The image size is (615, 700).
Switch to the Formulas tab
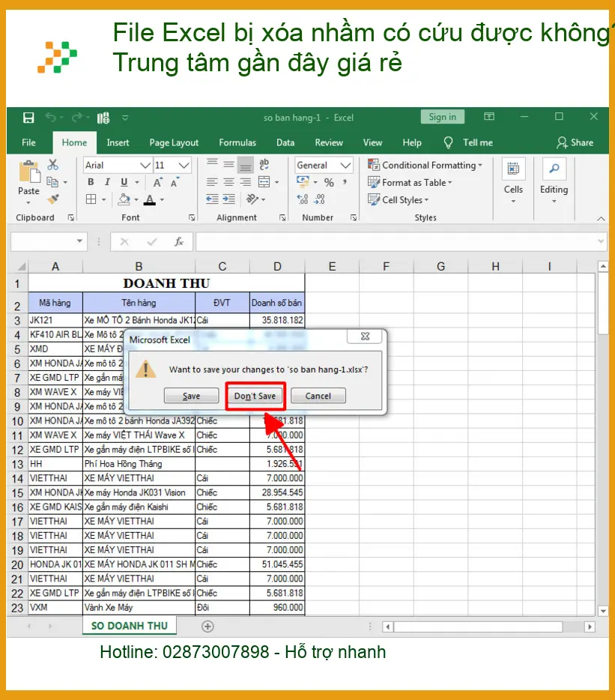[237, 143]
